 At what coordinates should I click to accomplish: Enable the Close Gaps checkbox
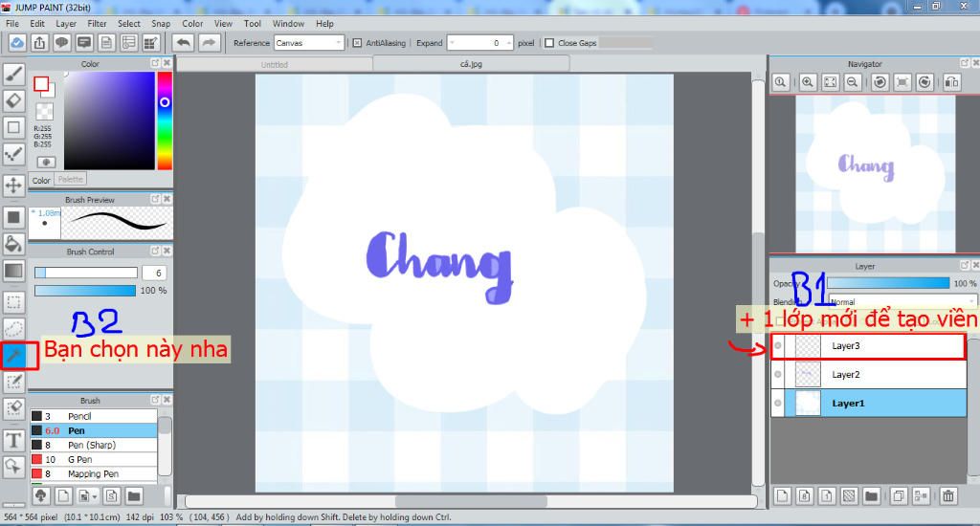[549, 43]
